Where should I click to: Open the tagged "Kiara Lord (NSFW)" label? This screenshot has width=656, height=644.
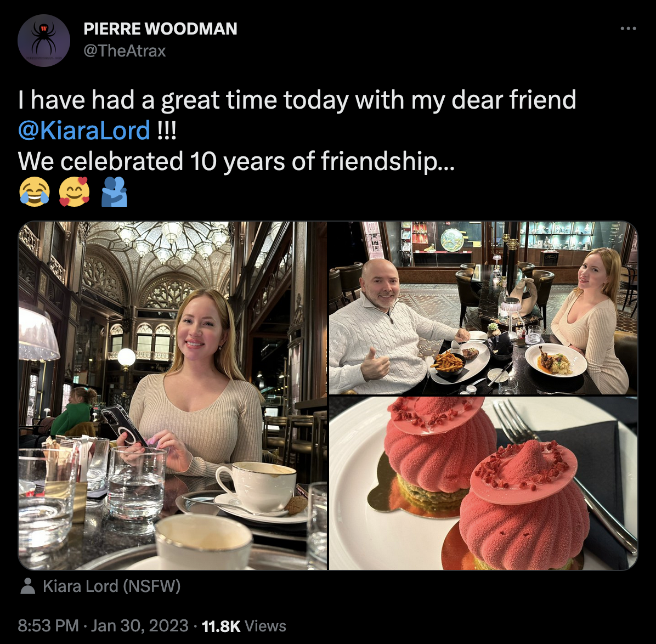pyautogui.click(x=111, y=586)
